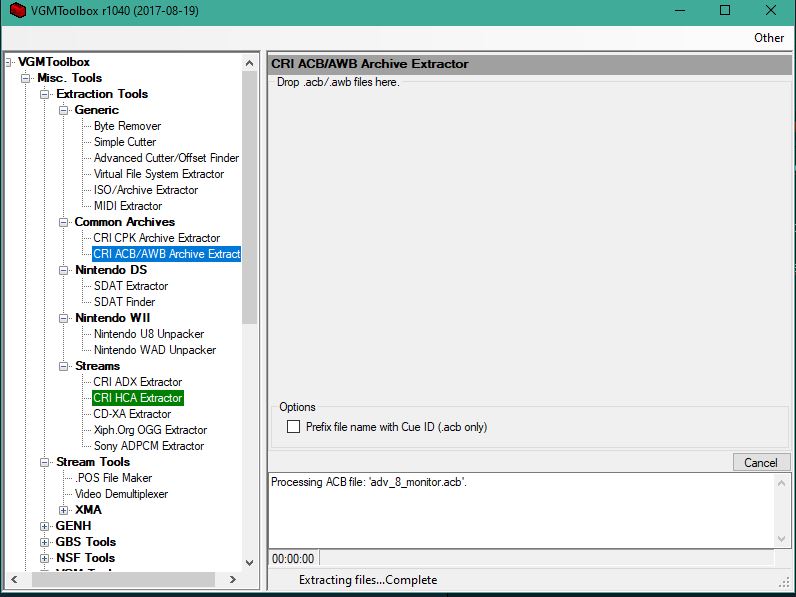The height and width of the screenshot is (597, 796).
Task: Open SDAT Extractor
Action: coord(131,286)
